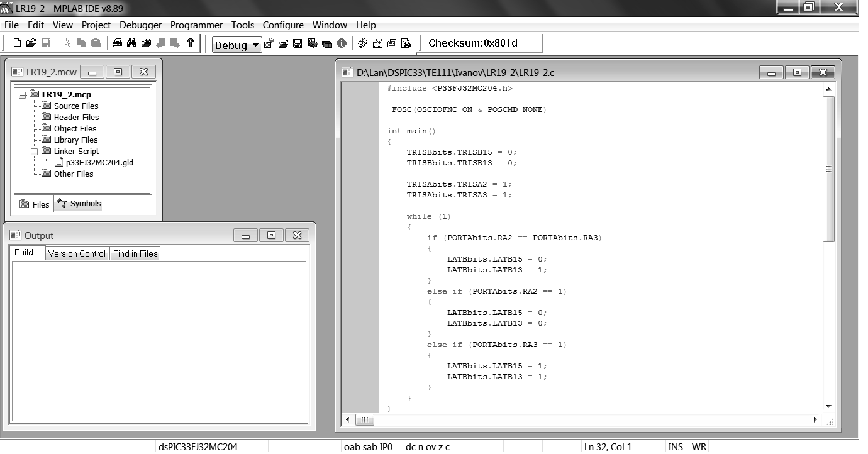Click the 'int main()' code line
Screen dimensions: 868x454
pos(411,131)
